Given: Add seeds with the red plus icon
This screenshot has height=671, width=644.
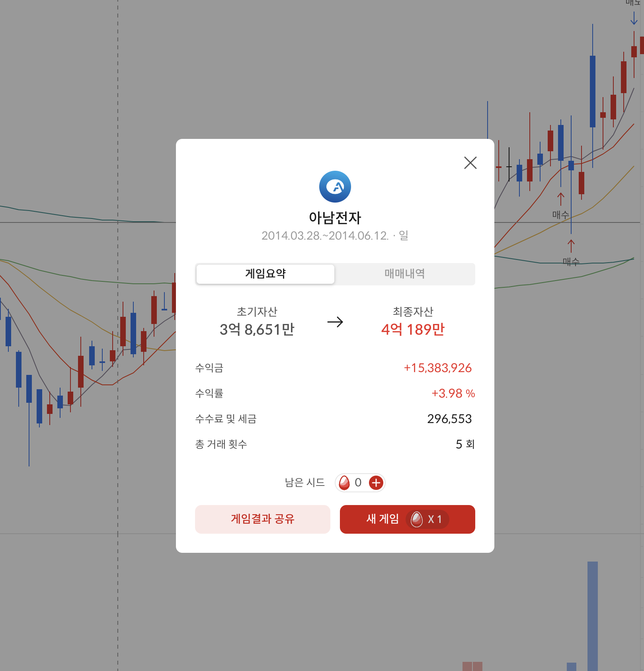Looking at the screenshot, I should click(x=376, y=483).
